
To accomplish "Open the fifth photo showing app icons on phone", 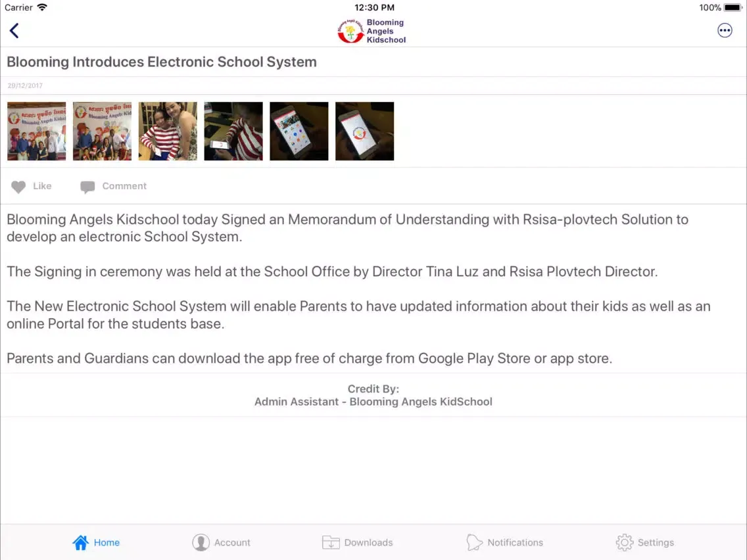I will (299, 131).
